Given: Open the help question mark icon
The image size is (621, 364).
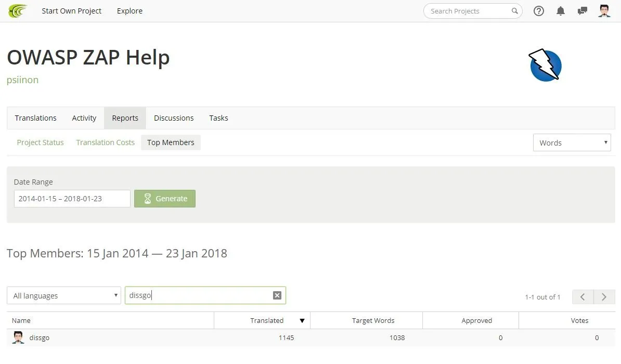Looking at the screenshot, I should tap(539, 11).
